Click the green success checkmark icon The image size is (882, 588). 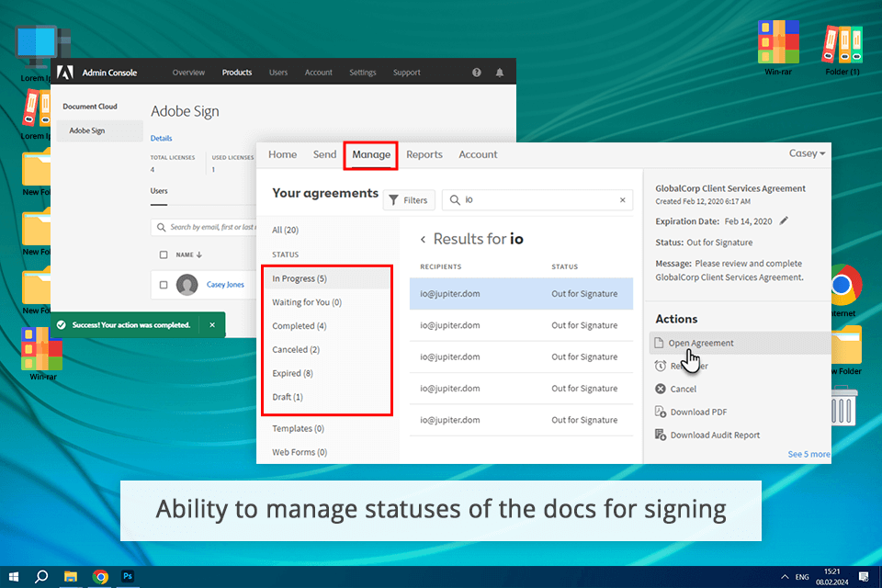(x=62, y=325)
